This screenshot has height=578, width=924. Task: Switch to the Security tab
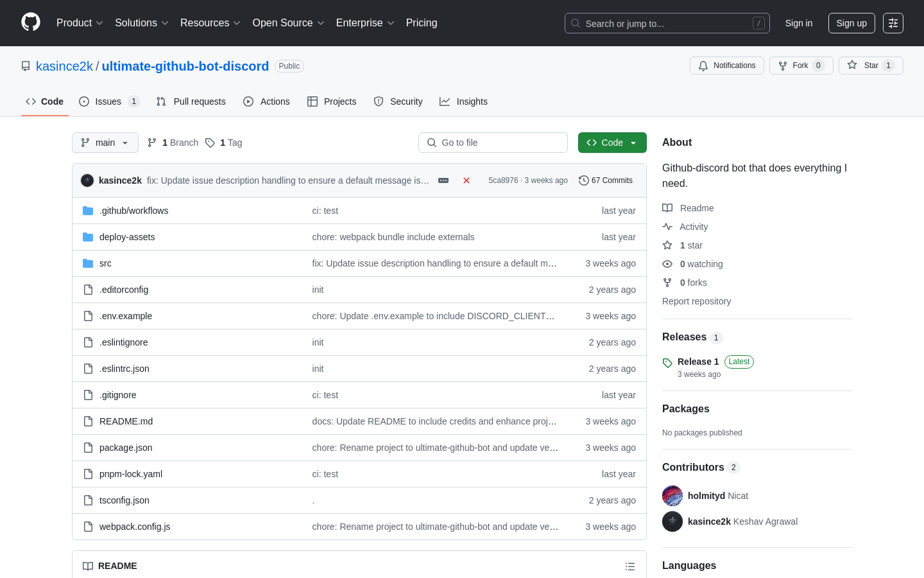click(x=398, y=101)
